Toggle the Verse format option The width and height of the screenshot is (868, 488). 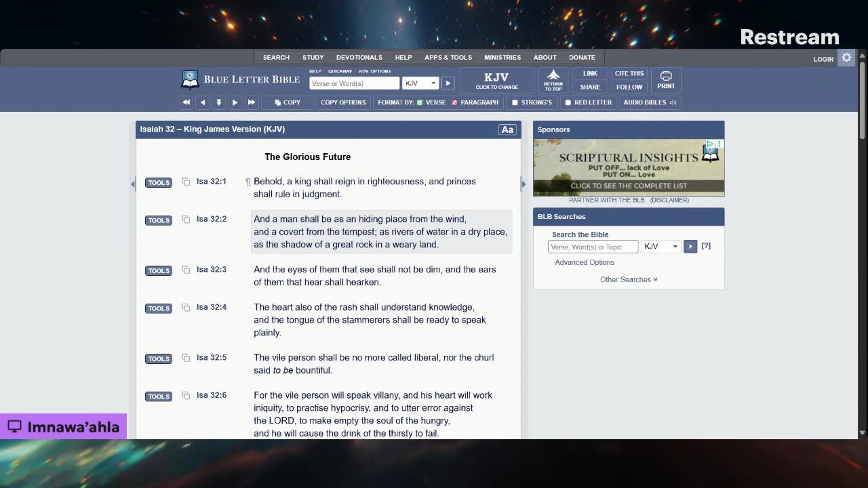point(431,102)
